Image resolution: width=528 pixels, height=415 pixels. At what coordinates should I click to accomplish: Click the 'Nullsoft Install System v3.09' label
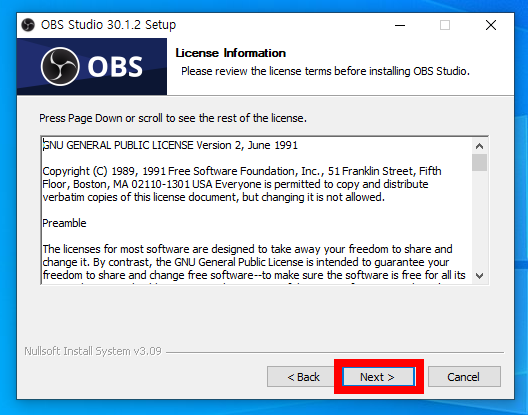pyautogui.click(x=93, y=351)
